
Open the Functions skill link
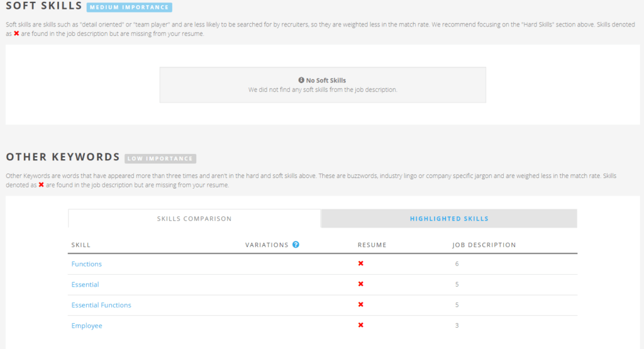[x=86, y=264]
